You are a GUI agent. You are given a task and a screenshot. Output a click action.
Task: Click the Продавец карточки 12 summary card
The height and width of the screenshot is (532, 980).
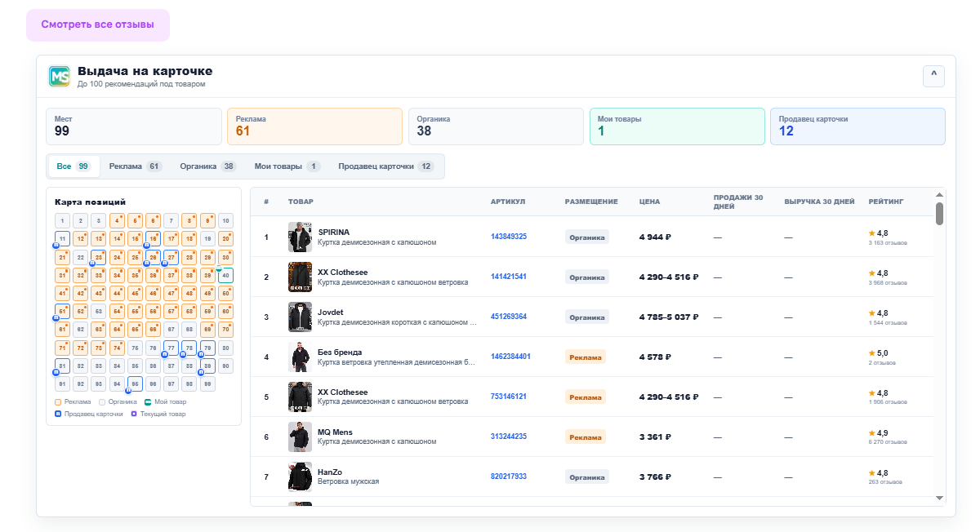857,126
